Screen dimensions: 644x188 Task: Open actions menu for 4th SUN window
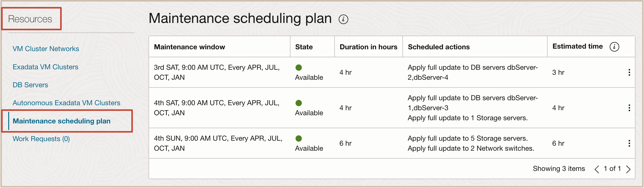[x=629, y=143]
